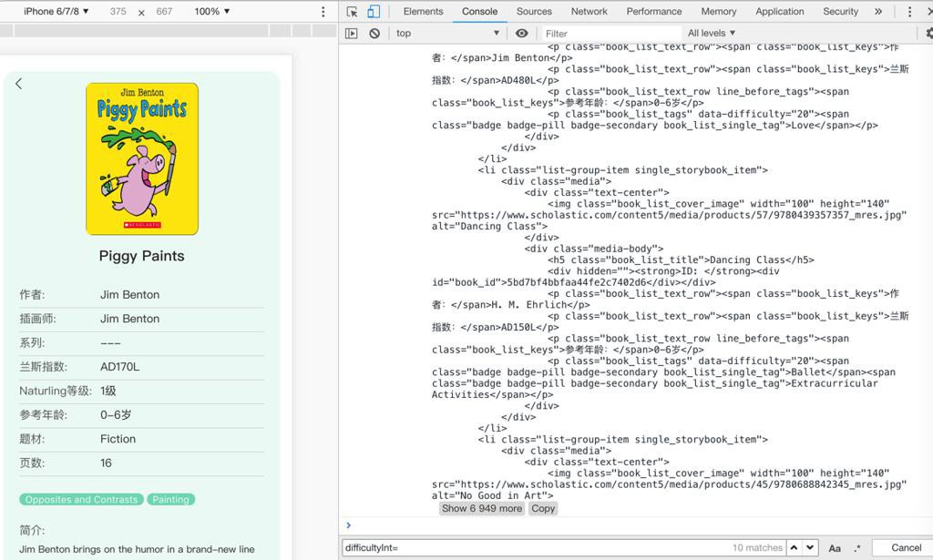Click the Piggy Paints title text
The height and width of the screenshot is (560, 933).
141,256
